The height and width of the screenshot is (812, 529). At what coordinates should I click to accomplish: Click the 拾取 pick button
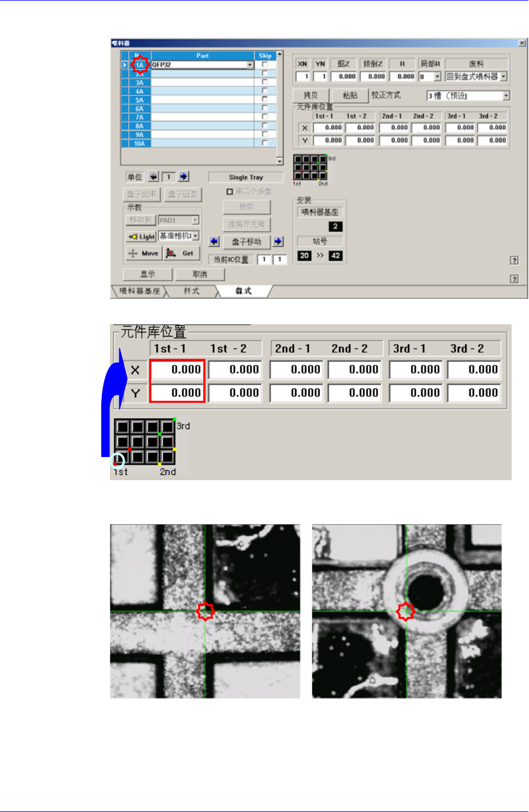coord(247,207)
